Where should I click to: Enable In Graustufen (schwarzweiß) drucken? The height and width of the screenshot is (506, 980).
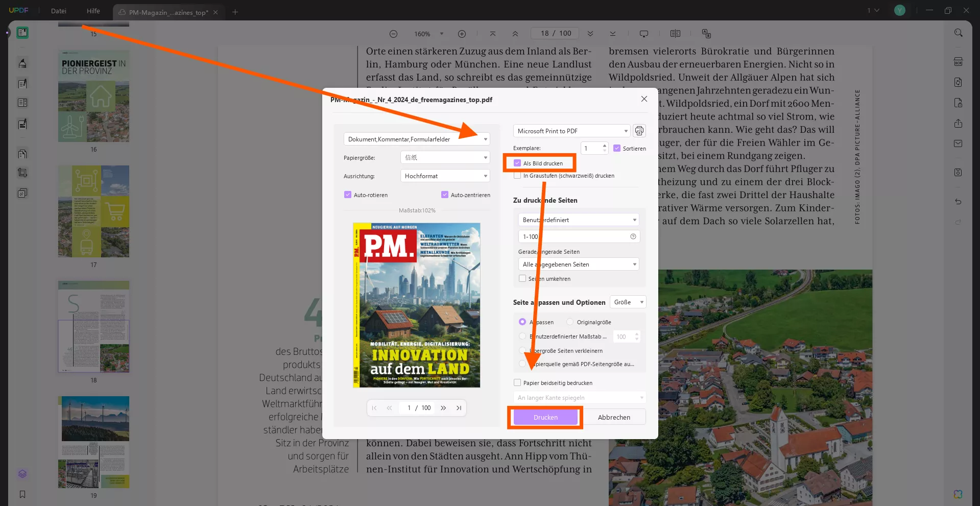click(517, 175)
